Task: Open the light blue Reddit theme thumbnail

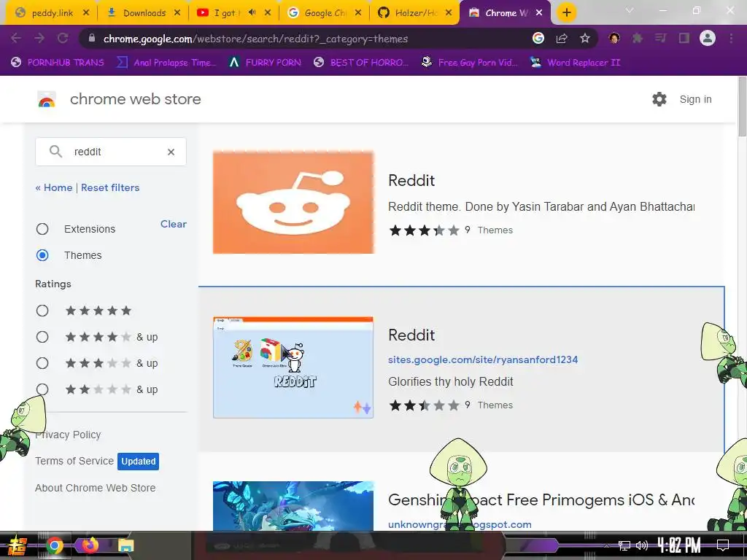Action: (x=293, y=367)
